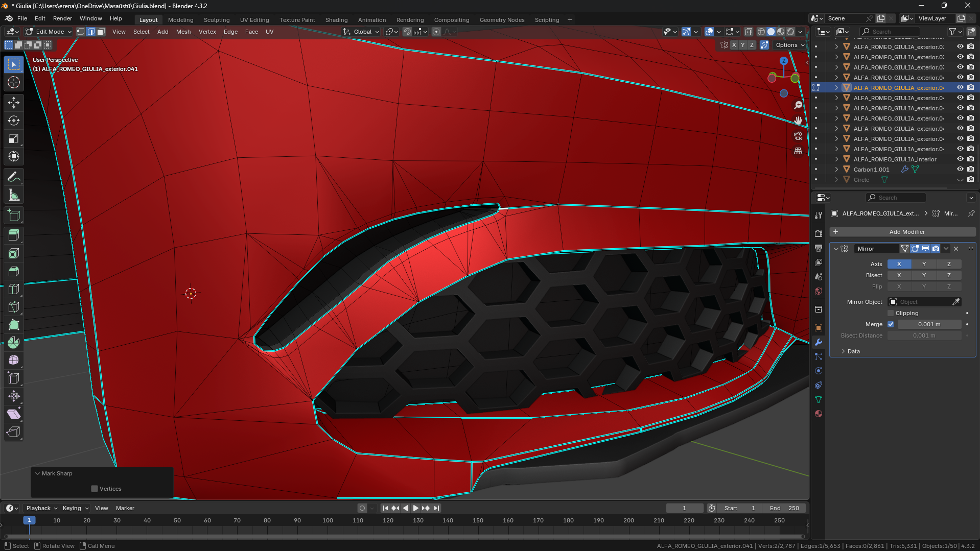Viewport: 980px width, 551px height.
Task: Open the viewport Options dropdown
Action: pyautogui.click(x=790, y=45)
